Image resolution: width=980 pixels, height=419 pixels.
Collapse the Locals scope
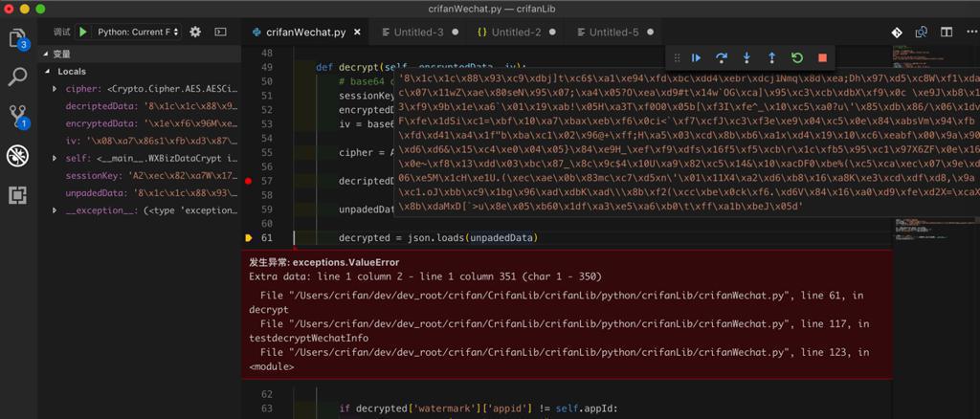point(48,72)
